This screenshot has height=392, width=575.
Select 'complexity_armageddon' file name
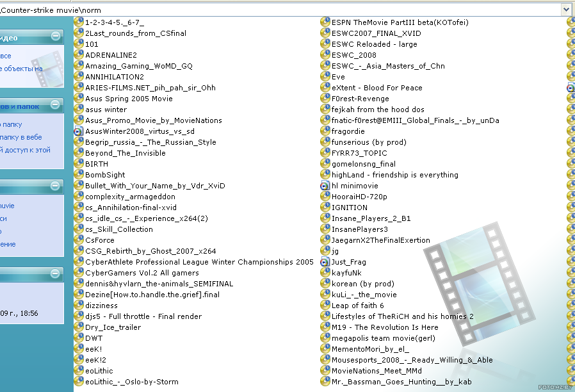(x=130, y=197)
